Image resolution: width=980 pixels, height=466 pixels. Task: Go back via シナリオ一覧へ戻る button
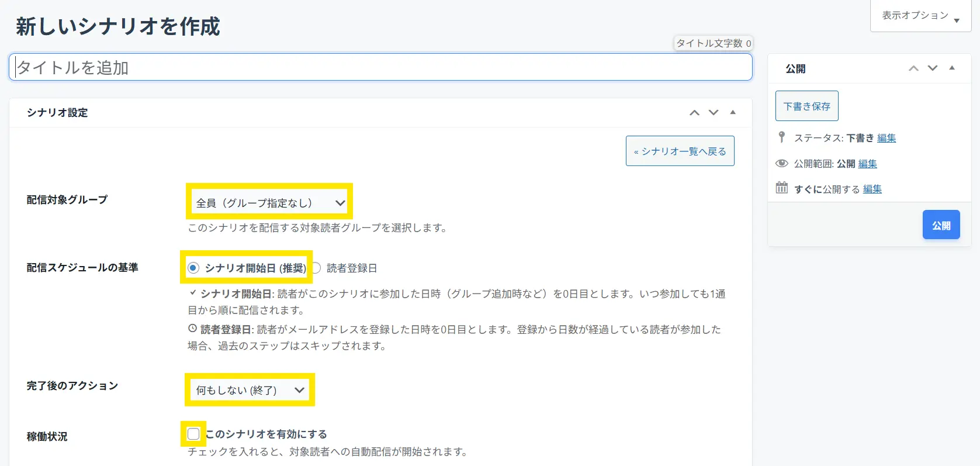coord(680,151)
